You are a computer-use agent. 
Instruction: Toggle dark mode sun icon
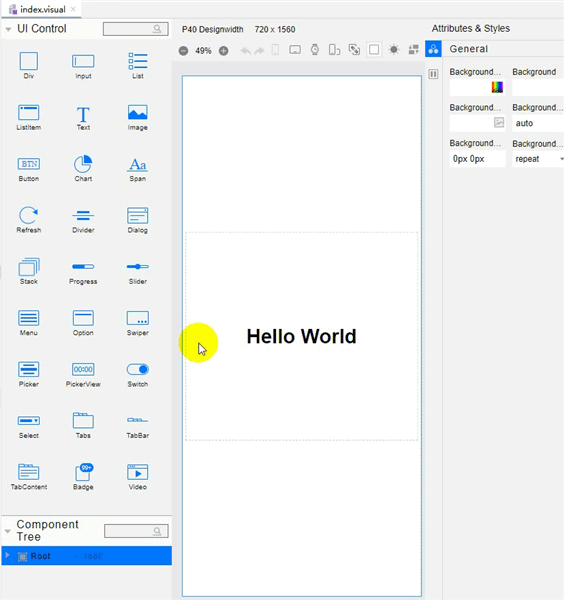tap(394, 50)
